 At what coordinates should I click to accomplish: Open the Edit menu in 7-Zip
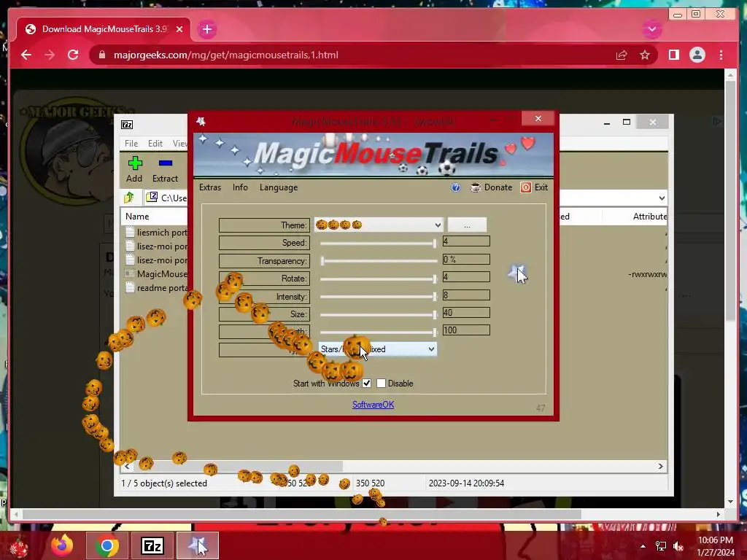[x=155, y=144]
